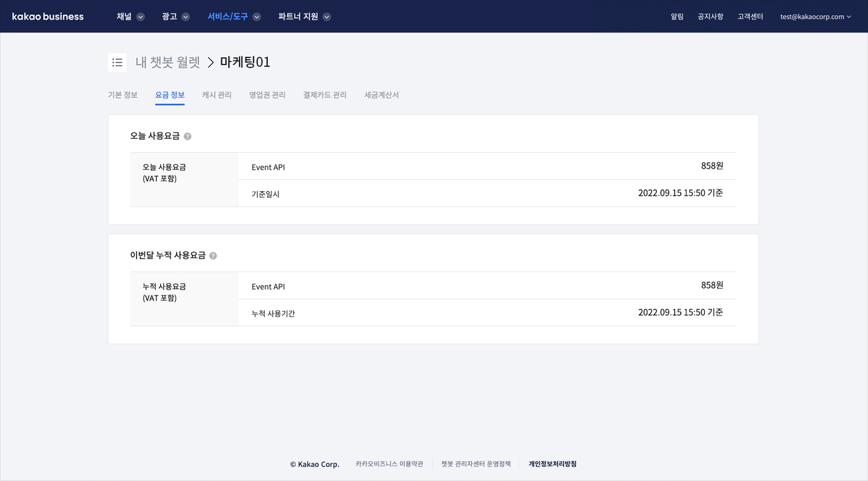Image resolution: width=868 pixels, height=481 pixels.
Task: Expand the 채널 dropdown menu
Action: pyautogui.click(x=130, y=17)
